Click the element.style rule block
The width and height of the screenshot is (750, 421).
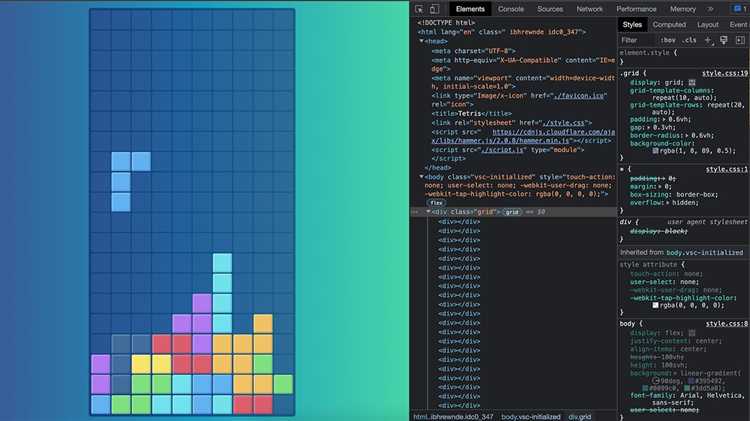684,57
